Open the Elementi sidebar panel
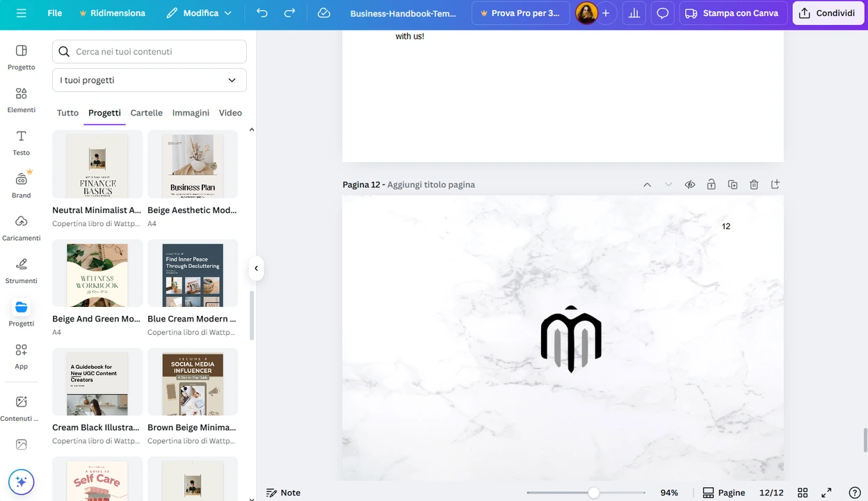Viewport: 868px width, 501px height. coord(22,100)
